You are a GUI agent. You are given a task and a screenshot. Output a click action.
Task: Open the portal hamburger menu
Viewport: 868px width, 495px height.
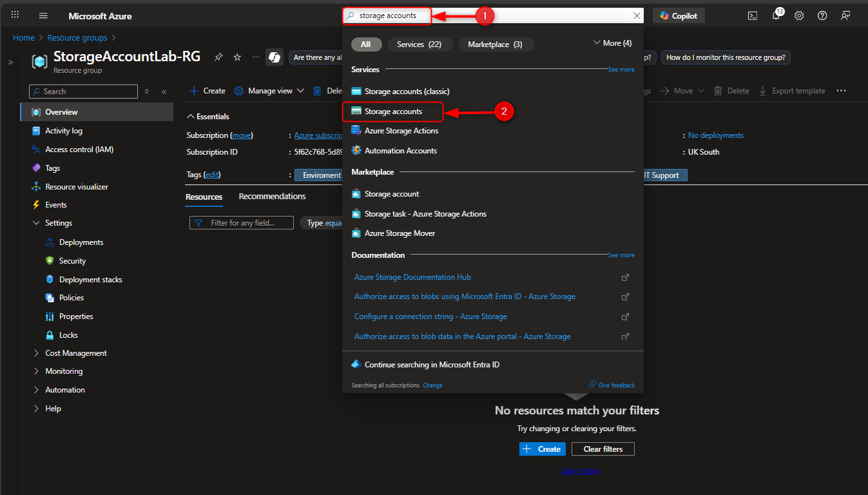[x=43, y=15]
